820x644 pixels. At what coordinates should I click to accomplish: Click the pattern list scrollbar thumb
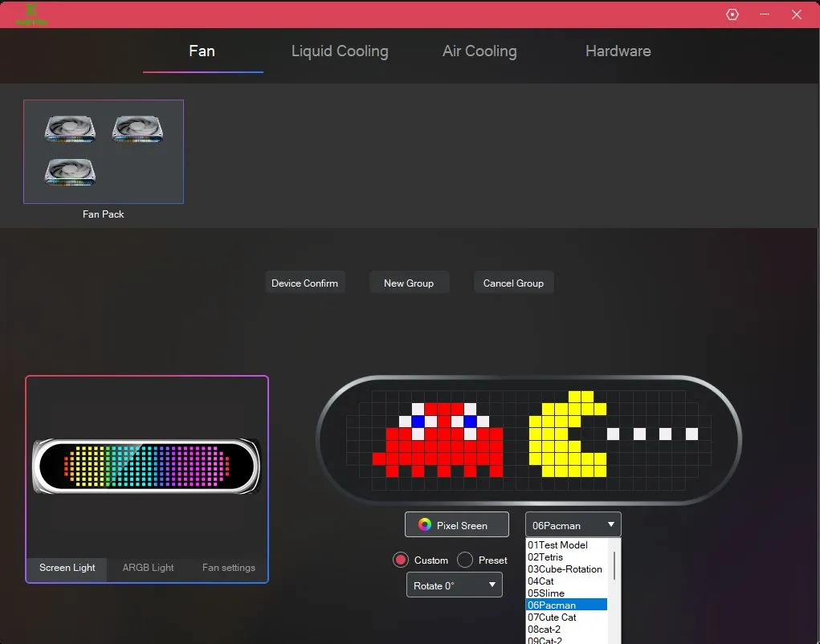point(614,565)
